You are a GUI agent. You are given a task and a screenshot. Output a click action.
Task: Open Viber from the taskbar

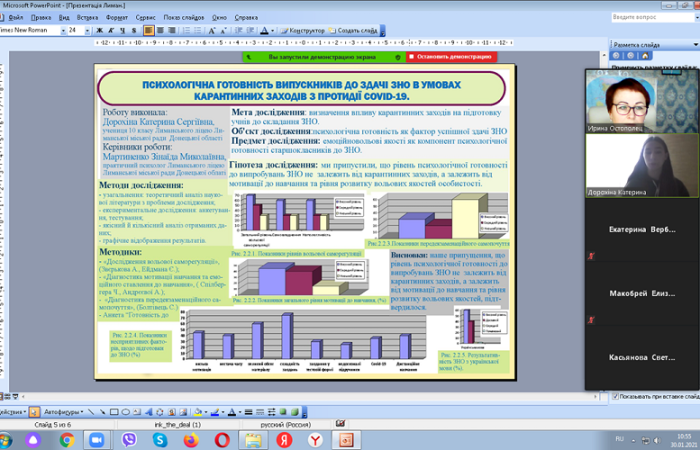pos(129,439)
